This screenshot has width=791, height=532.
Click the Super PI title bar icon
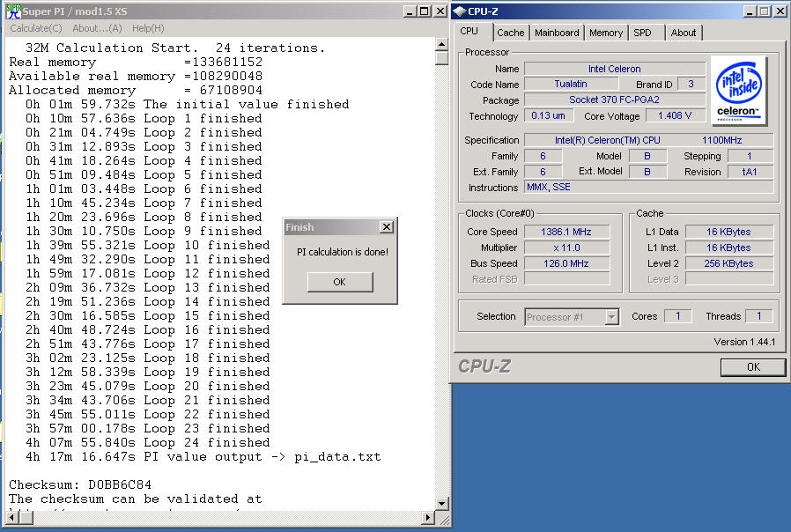[13, 11]
